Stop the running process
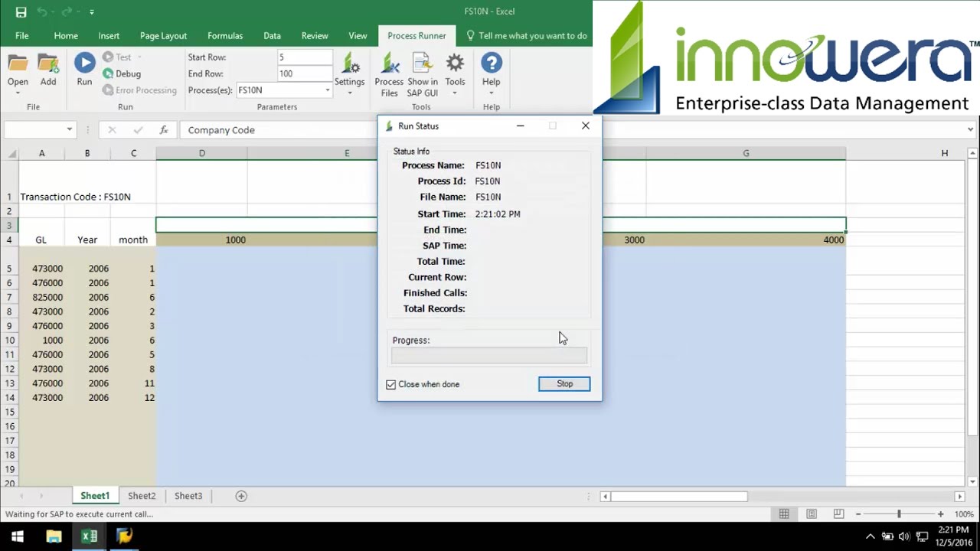The width and height of the screenshot is (980, 551). pos(564,384)
